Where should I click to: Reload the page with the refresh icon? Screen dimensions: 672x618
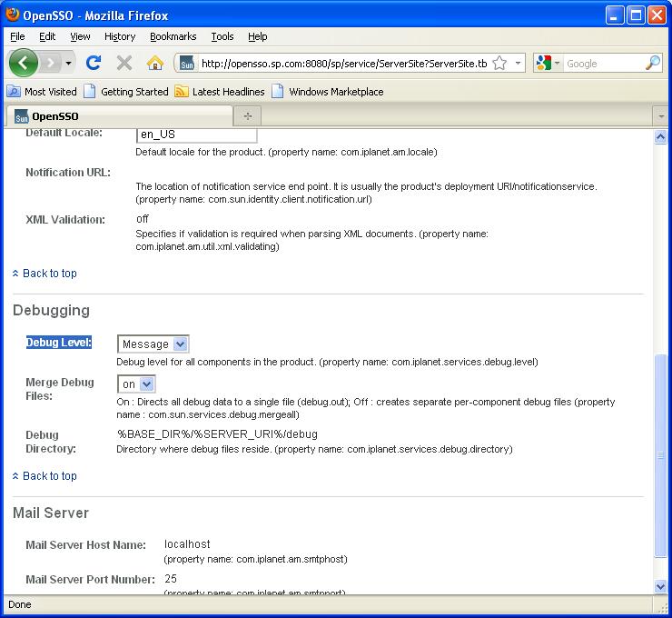click(x=93, y=63)
